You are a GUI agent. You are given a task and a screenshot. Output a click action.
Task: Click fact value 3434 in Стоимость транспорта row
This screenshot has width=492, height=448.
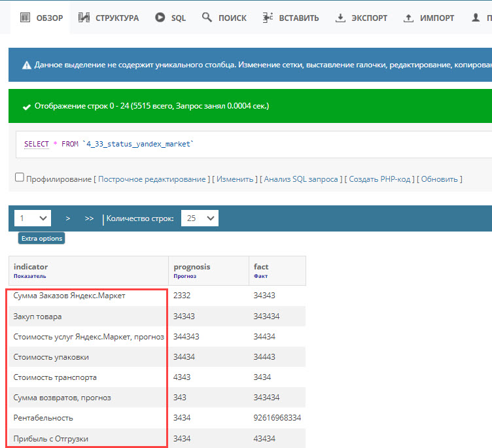[262, 377]
